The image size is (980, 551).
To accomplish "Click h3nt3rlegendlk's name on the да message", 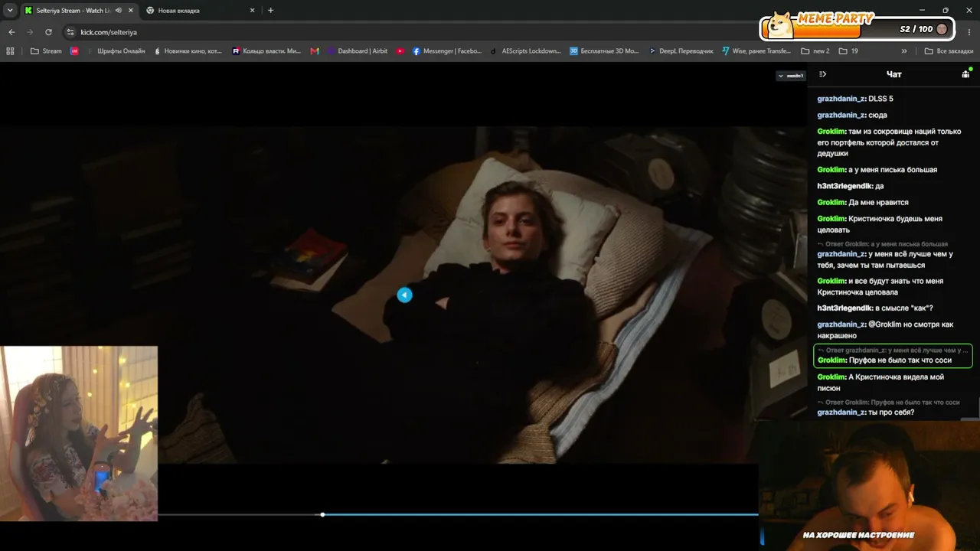I will click(844, 186).
